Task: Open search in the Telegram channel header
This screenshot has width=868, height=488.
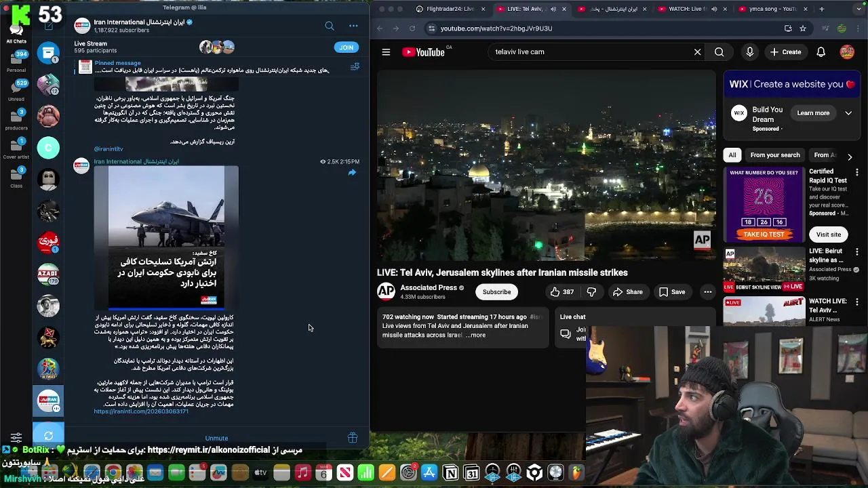Action: [330, 26]
